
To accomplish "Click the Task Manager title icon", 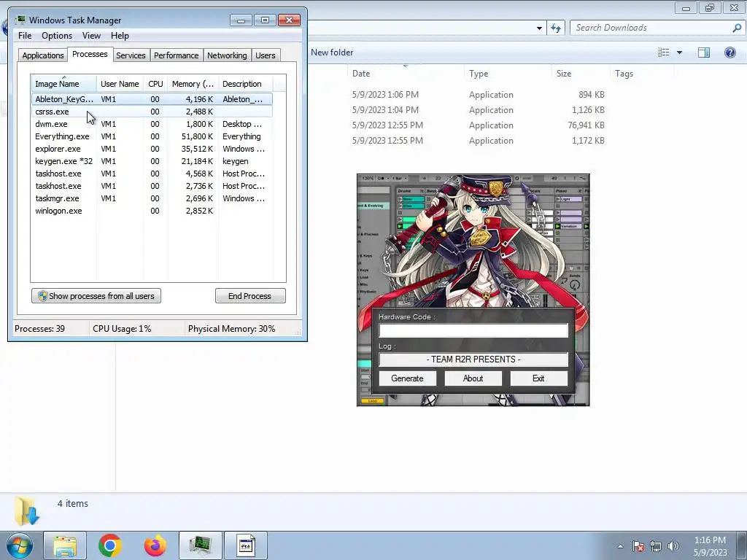I will click(20, 20).
